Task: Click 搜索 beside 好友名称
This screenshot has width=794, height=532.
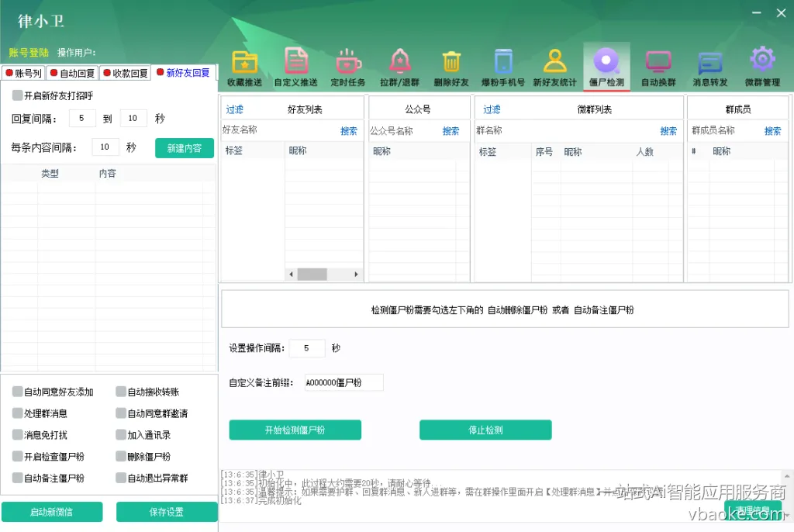Action: pos(348,131)
